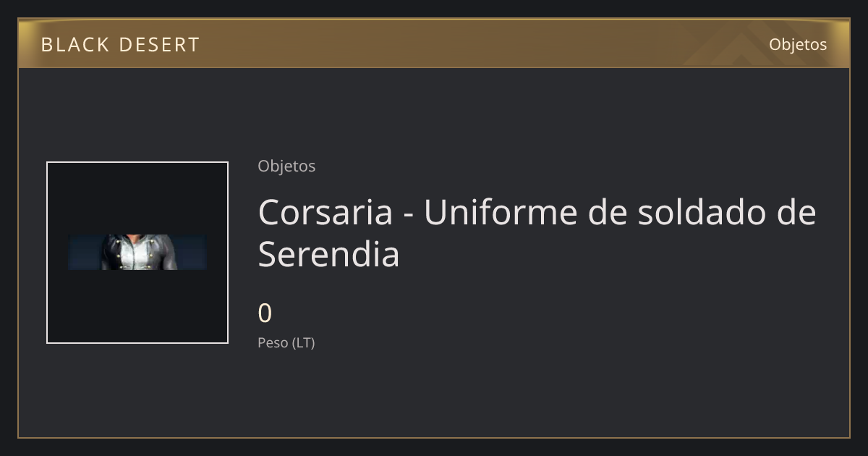Click the white frame of the item icon
The image size is (868, 456).
click(x=137, y=163)
